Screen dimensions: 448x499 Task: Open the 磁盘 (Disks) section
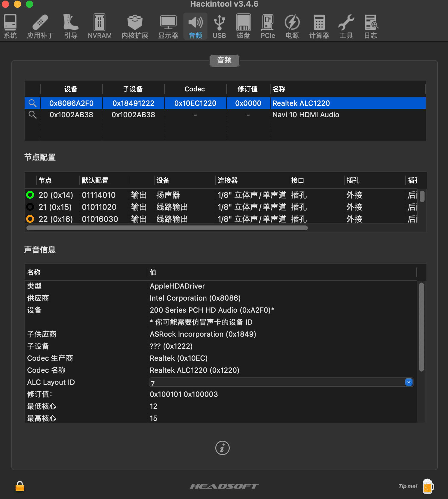pos(243,26)
